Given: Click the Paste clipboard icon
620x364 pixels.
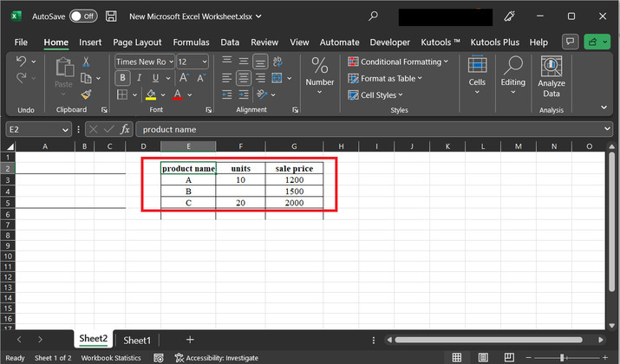Looking at the screenshot, I should point(64,68).
